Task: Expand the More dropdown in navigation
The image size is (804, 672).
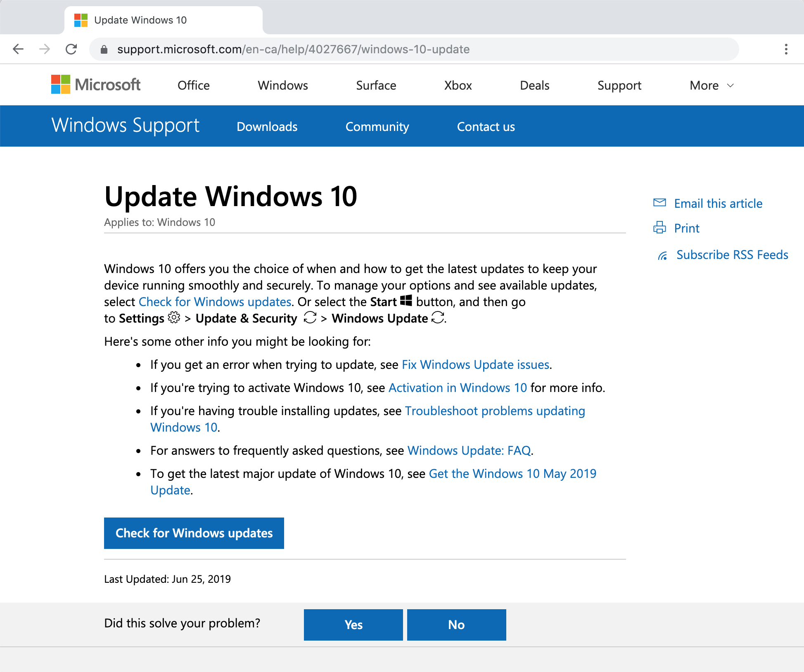Action: [x=712, y=85]
